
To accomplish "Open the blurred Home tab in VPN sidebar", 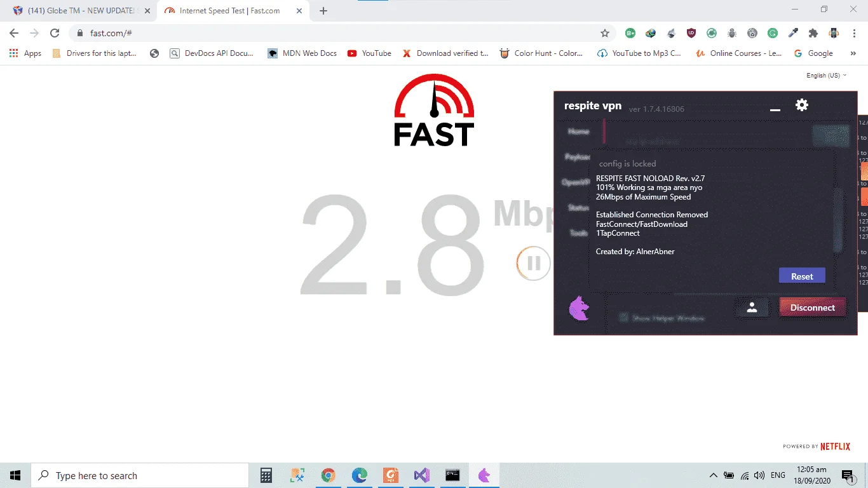I will point(578,132).
